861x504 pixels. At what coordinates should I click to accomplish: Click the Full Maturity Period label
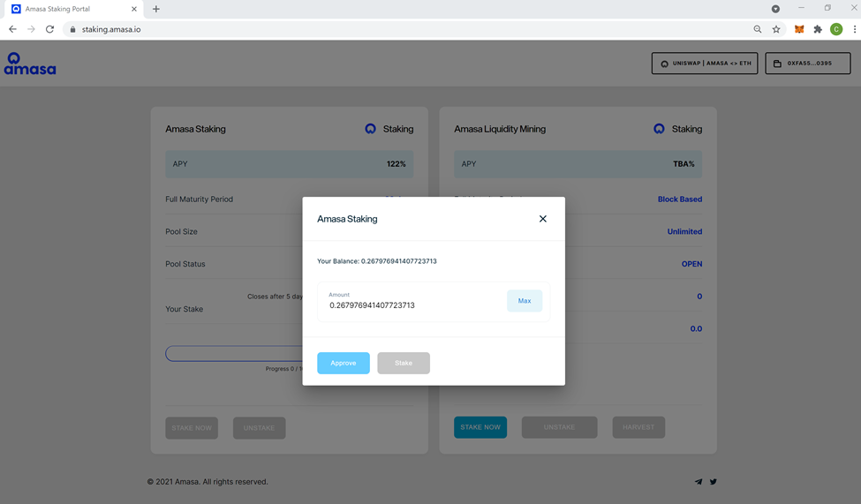point(200,199)
